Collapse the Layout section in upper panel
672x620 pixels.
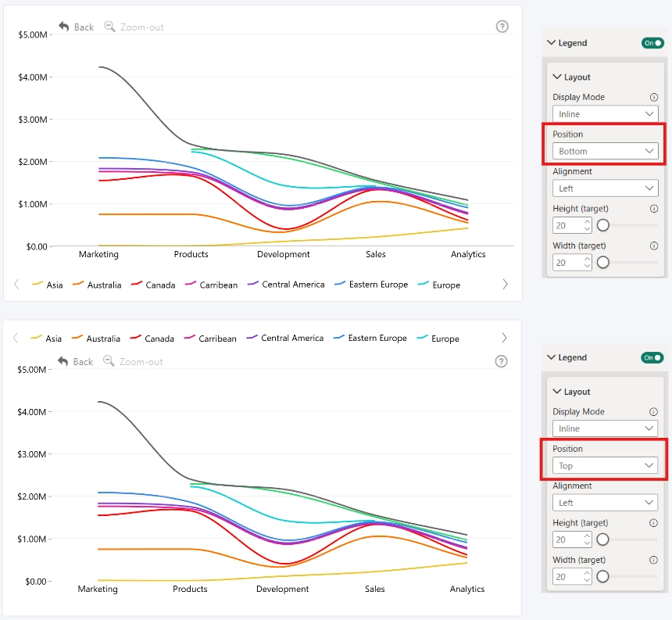(x=557, y=77)
